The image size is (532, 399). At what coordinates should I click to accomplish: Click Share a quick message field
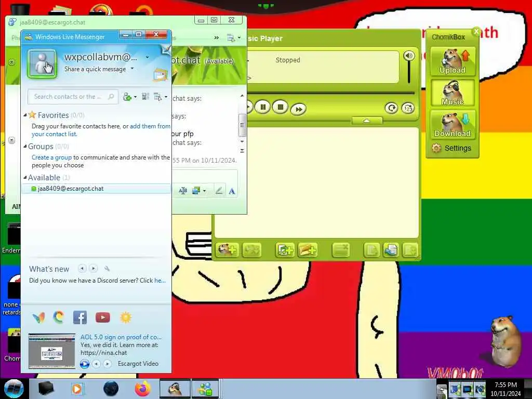[95, 69]
